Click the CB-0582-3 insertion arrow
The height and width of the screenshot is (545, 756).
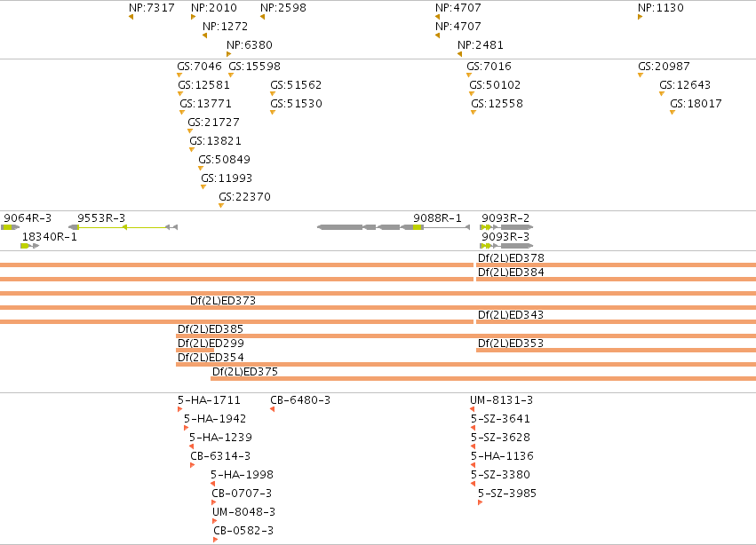coord(216,541)
